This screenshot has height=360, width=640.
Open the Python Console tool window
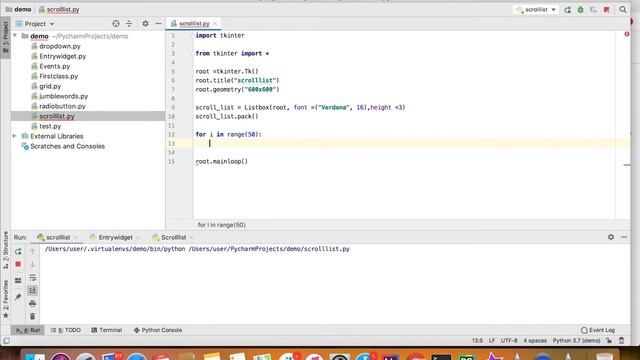pyautogui.click(x=158, y=330)
